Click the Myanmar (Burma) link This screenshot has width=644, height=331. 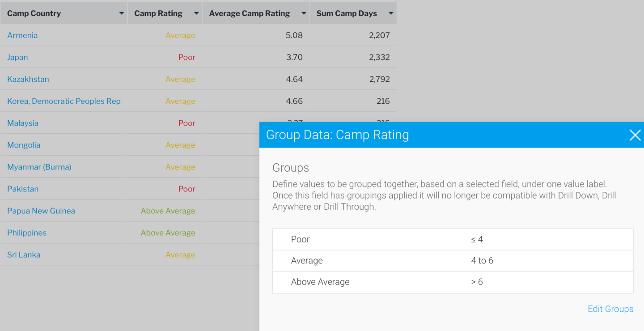pos(39,167)
